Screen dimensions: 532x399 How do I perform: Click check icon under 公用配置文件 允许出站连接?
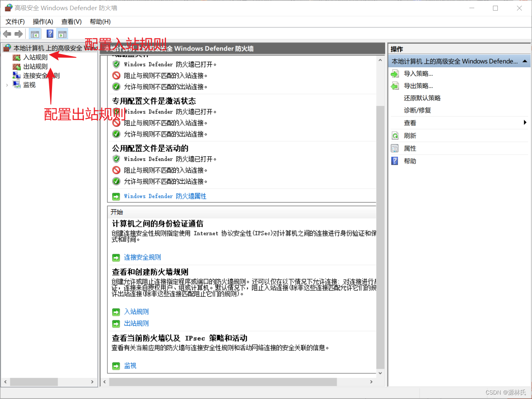(x=116, y=181)
